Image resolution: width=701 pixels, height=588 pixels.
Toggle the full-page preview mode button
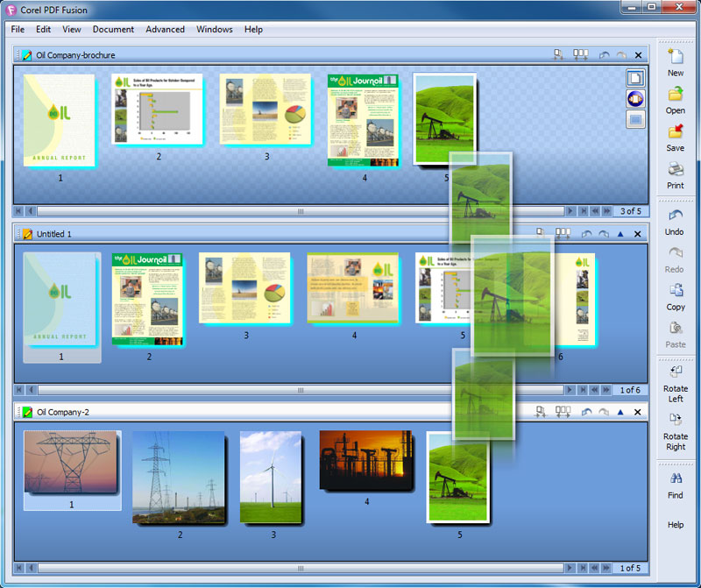[635, 119]
